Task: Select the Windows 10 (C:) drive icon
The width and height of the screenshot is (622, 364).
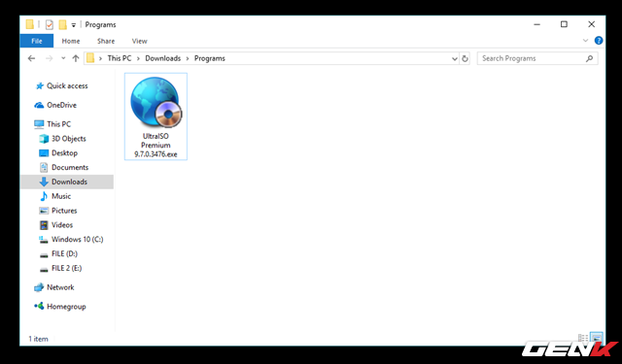Action: (43, 239)
